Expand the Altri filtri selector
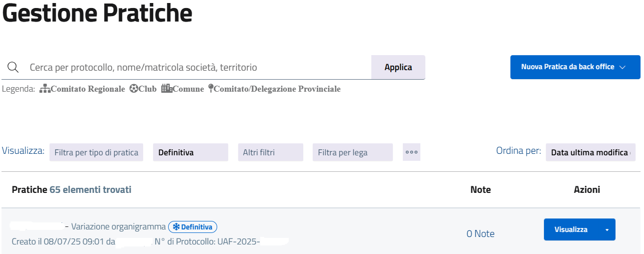Image resolution: width=644 pixels, height=254 pixels. tap(270, 152)
